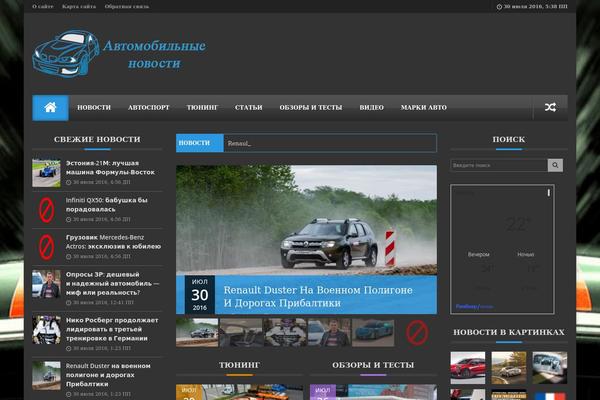Viewport: 600px width, 400px height.
Task: Click in the search input field
Action: point(499,165)
